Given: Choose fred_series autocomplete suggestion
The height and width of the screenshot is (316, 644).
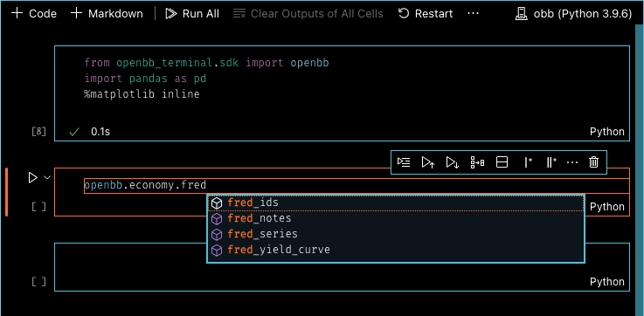Looking at the screenshot, I should [x=396, y=234].
